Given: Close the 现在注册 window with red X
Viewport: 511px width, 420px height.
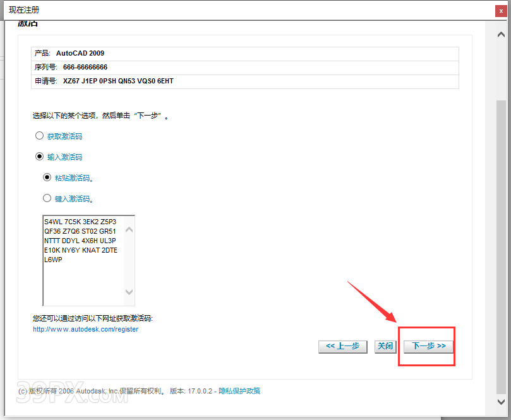Looking at the screenshot, I should 502,10.
